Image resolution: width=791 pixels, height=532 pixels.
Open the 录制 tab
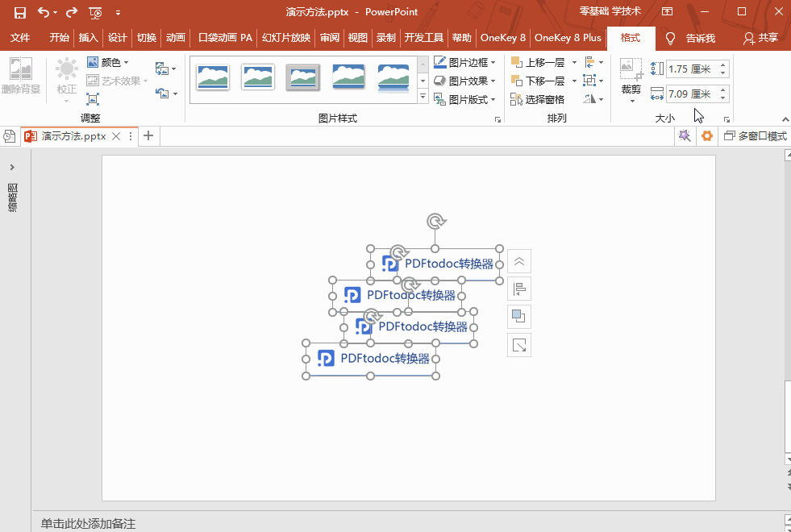386,38
